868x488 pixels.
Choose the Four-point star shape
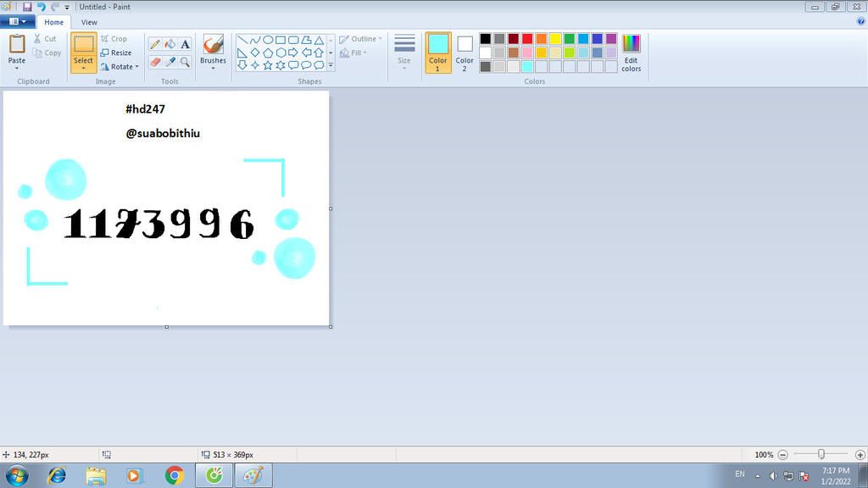pyautogui.click(x=254, y=65)
